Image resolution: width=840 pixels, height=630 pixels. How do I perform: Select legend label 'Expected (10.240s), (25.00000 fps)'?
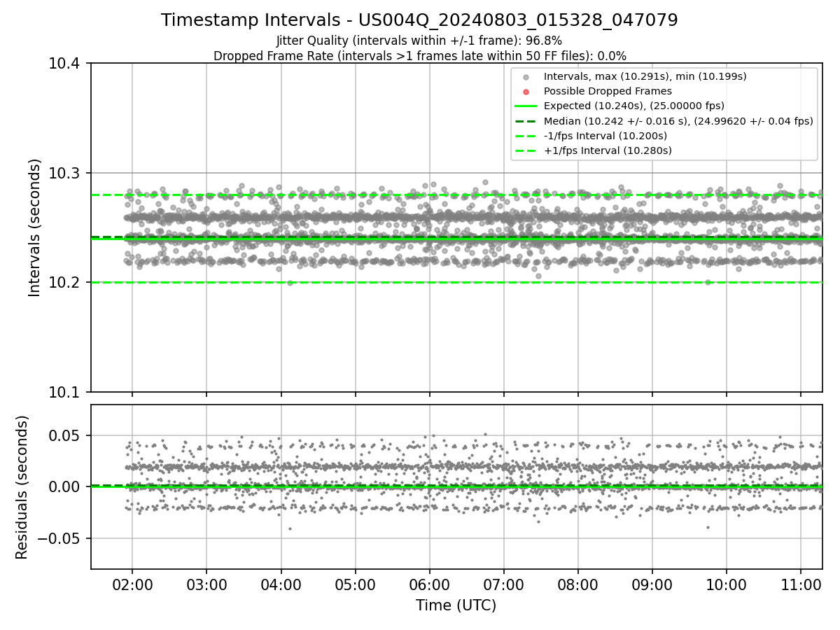click(634, 106)
